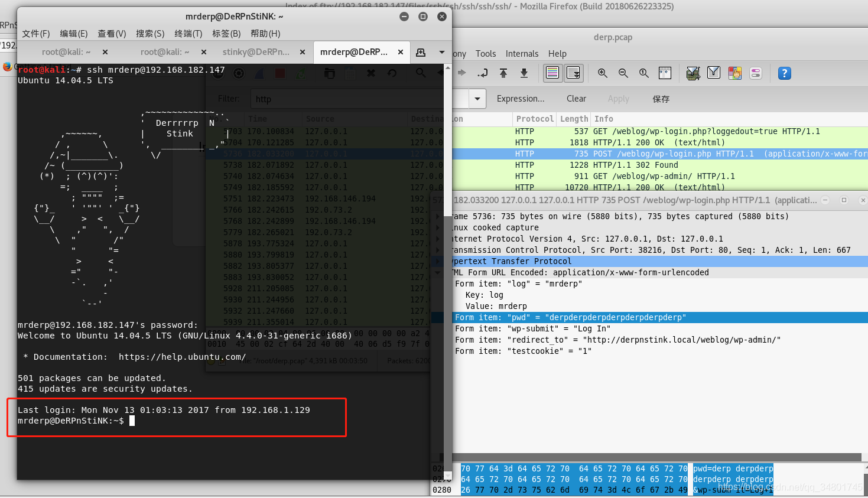Click the 保存 filter button
Viewport: 868px width, 498px height.
tap(661, 99)
